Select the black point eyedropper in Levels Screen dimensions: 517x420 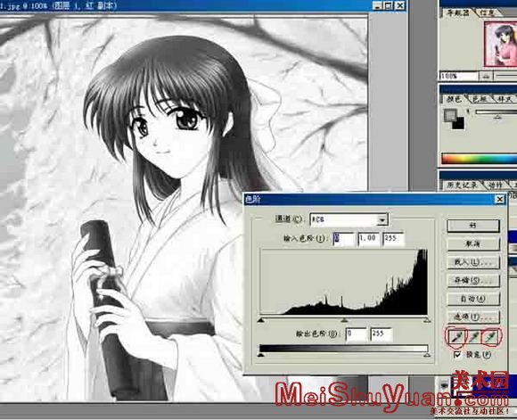point(456,337)
